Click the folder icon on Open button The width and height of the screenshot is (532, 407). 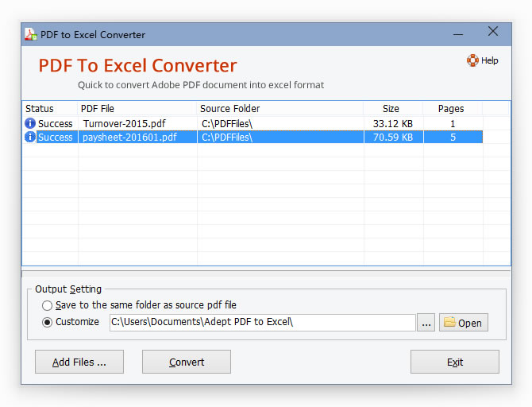[x=449, y=322]
